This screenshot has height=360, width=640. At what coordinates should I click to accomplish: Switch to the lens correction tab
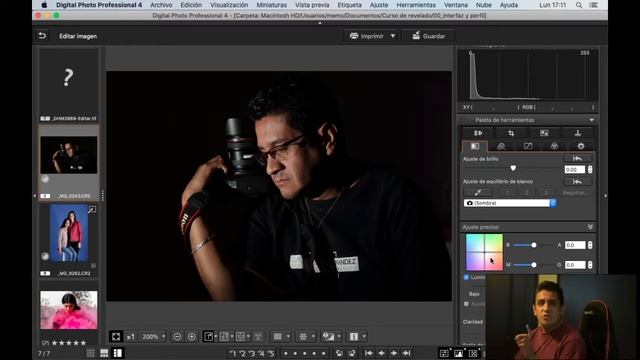point(501,146)
